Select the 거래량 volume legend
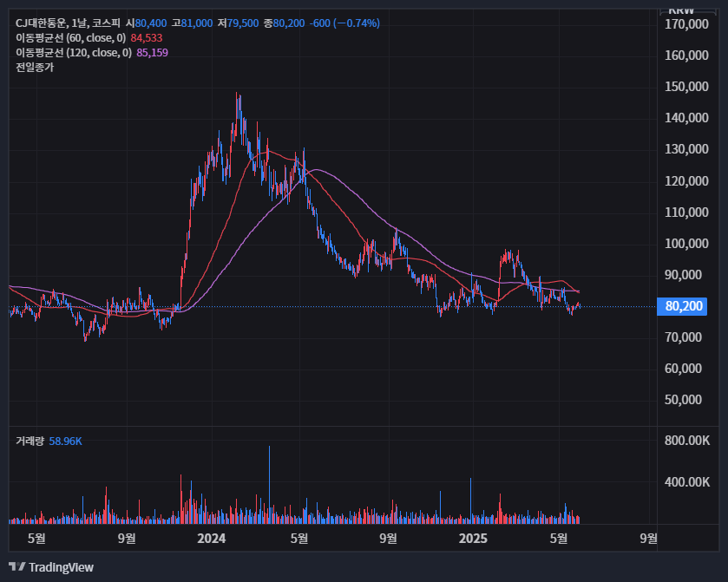The height and width of the screenshot is (582, 728). click(30, 441)
